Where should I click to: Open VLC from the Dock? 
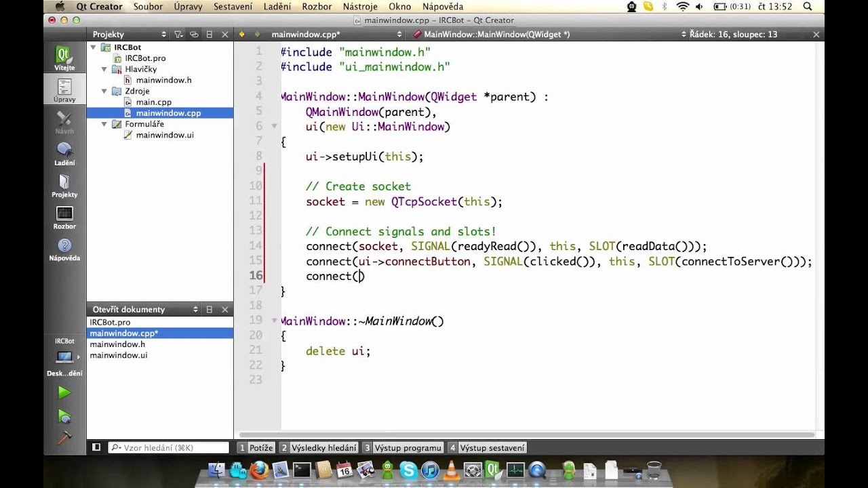tap(451, 470)
